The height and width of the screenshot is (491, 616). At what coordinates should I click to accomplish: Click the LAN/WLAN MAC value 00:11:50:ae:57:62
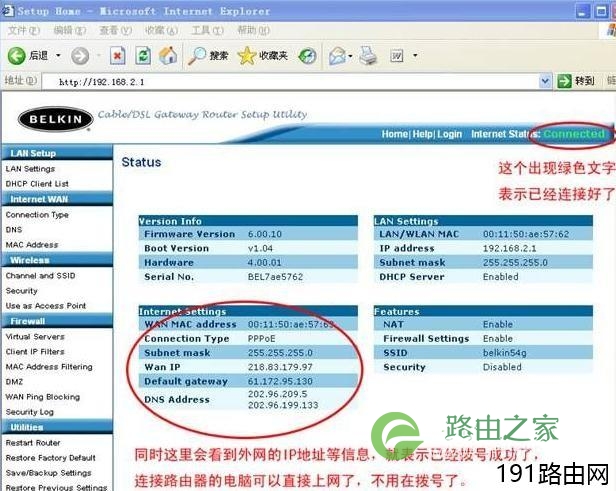(526, 234)
